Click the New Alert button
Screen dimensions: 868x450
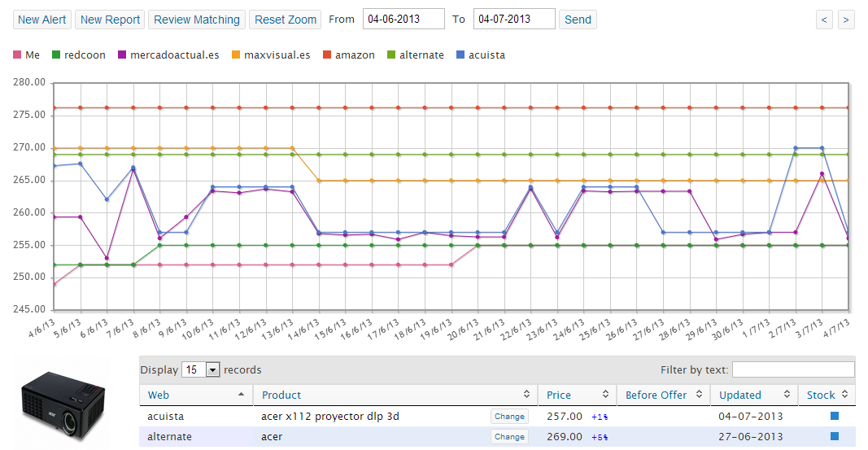coord(41,20)
